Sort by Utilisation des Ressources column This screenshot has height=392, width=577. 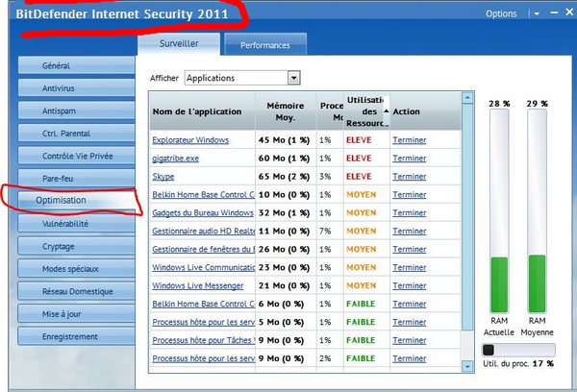click(x=366, y=111)
